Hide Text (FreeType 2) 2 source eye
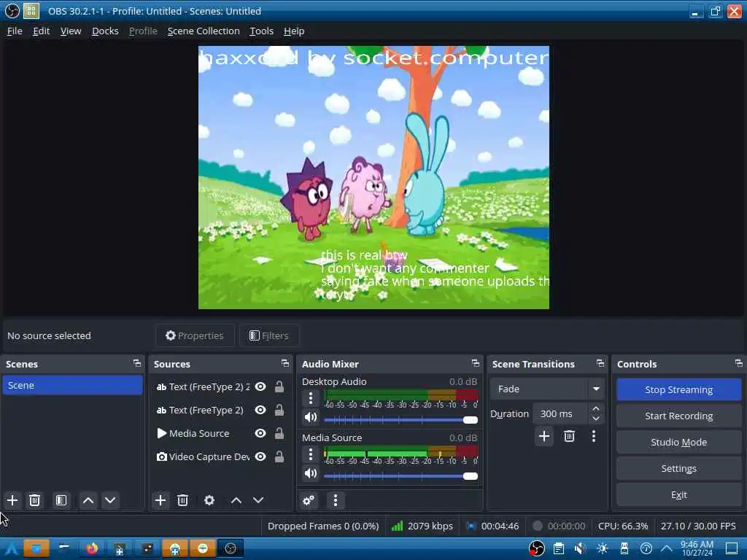747x560 pixels. coord(260,386)
